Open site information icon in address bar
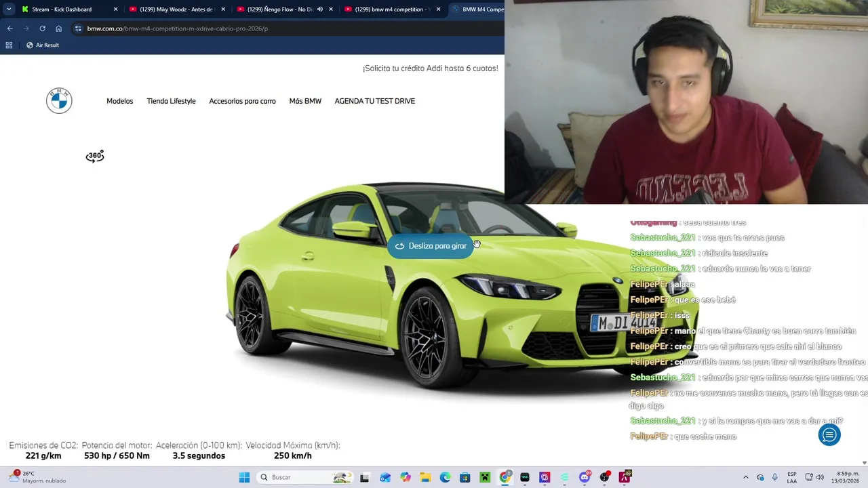The height and width of the screenshot is (488, 868). (x=78, y=28)
